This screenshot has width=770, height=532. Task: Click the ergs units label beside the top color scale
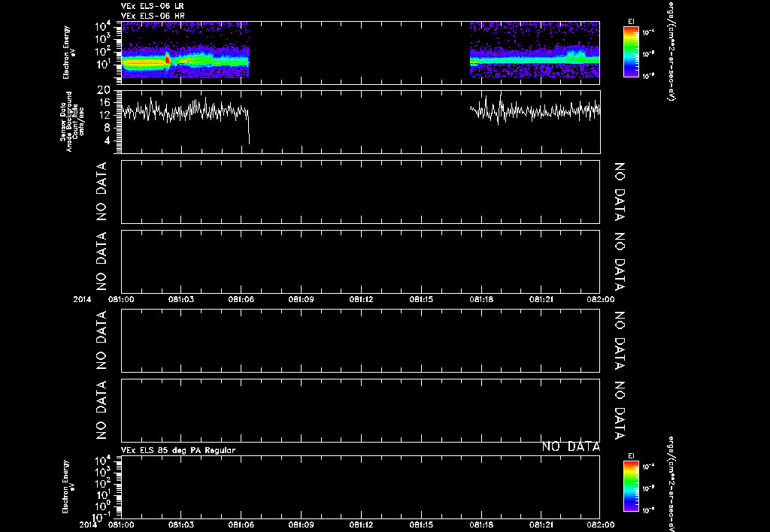671,51
